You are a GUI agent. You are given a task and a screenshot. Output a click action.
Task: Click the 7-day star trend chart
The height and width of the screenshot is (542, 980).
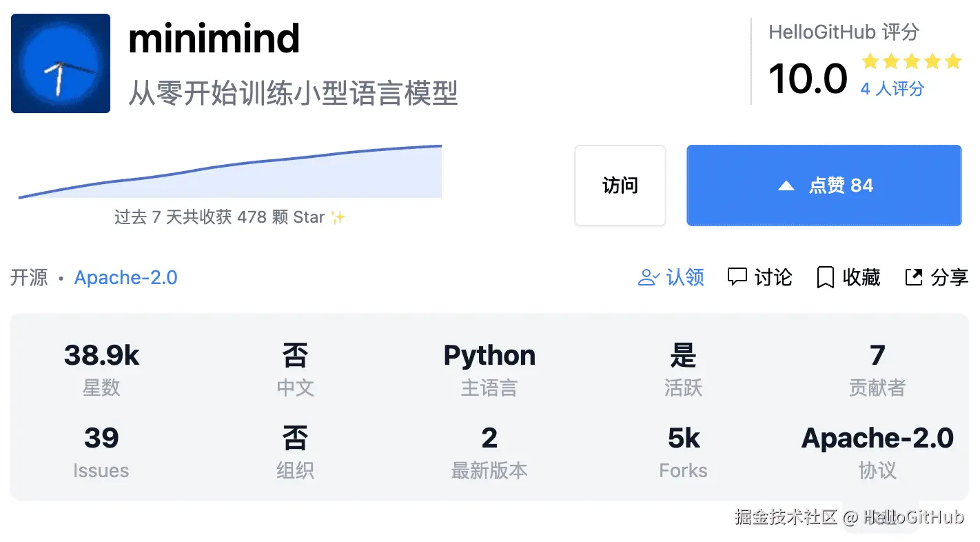pyautogui.click(x=230, y=172)
